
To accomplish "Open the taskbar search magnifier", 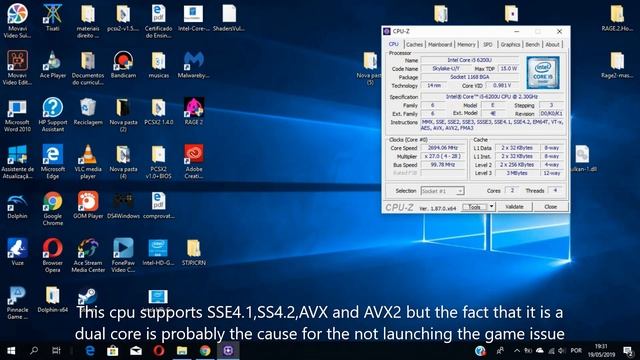I will click(34, 351).
